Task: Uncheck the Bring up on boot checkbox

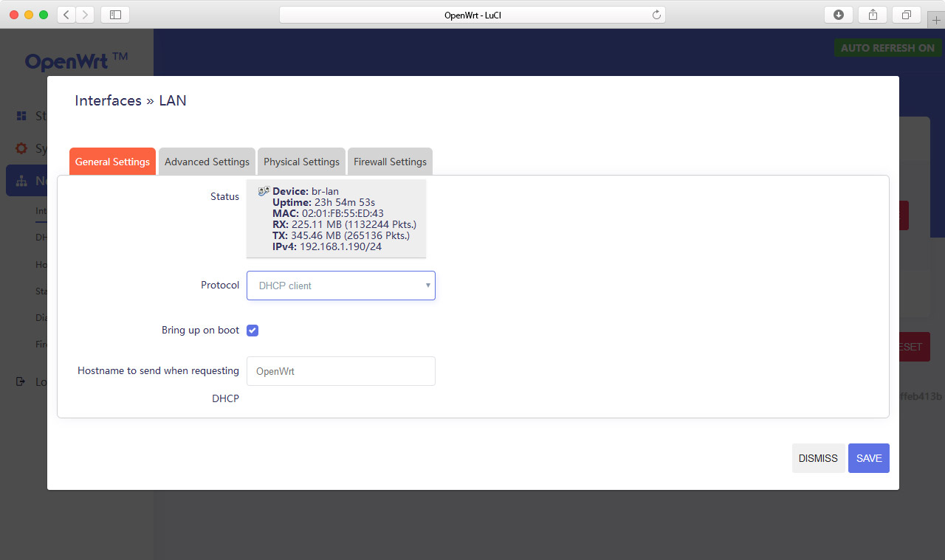Action: tap(252, 330)
